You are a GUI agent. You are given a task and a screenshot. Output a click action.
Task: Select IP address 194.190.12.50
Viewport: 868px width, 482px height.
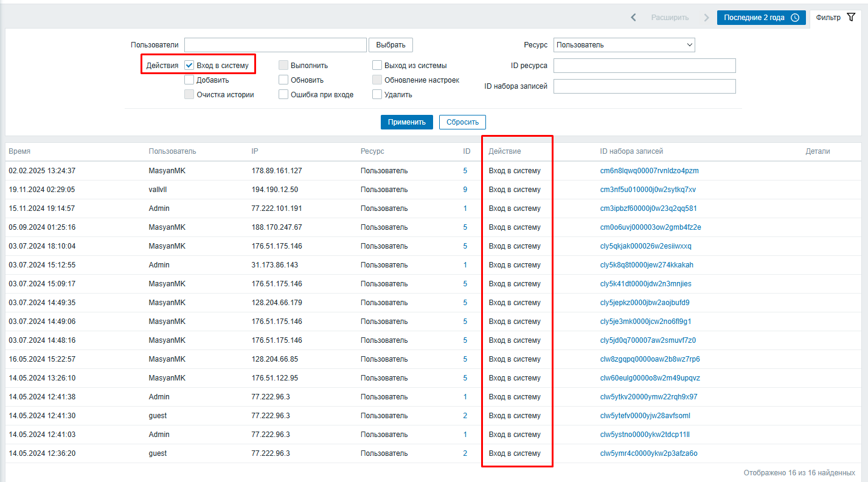pyautogui.click(x=274, y=190)
